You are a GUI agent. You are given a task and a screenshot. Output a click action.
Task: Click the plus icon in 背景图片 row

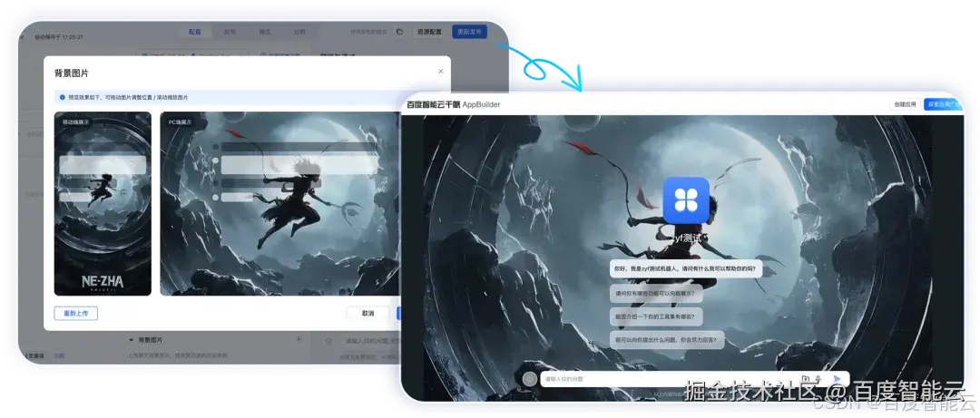299,339
